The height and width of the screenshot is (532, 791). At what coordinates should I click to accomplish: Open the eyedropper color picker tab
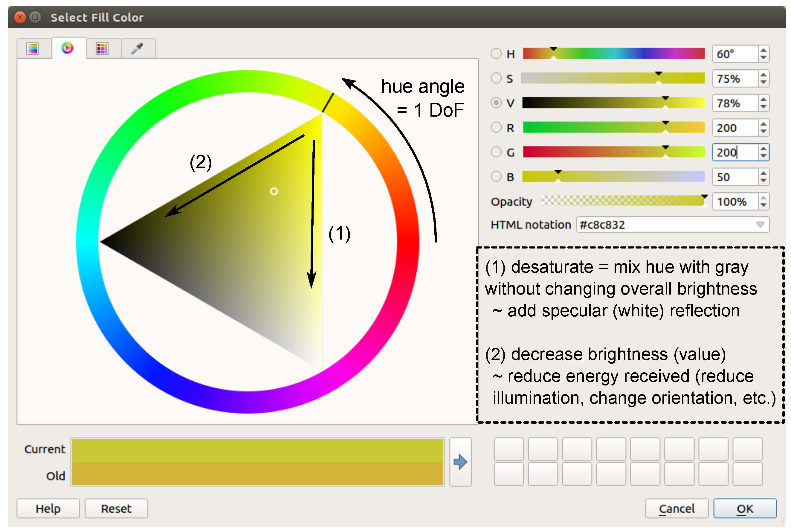tap(138, 48)
